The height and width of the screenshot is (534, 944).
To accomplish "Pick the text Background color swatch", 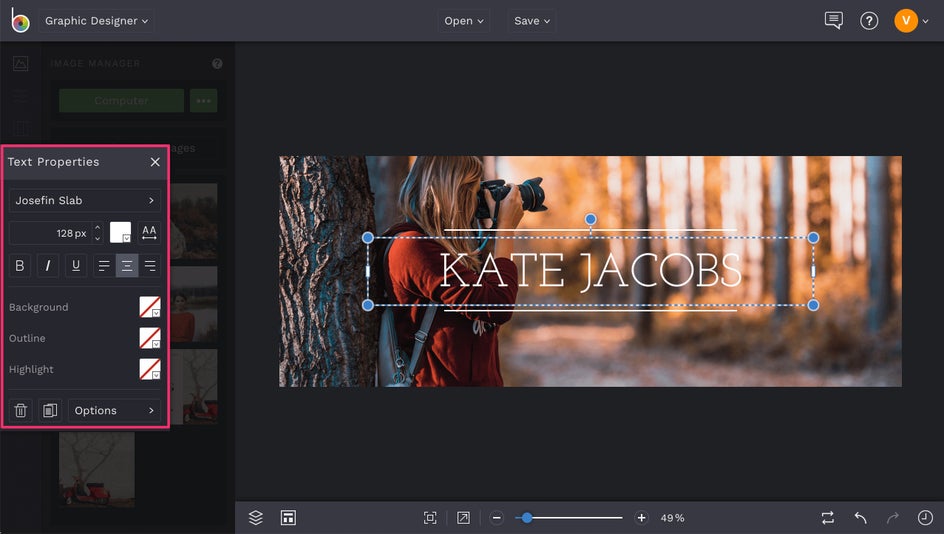I will tap(149, 308).
